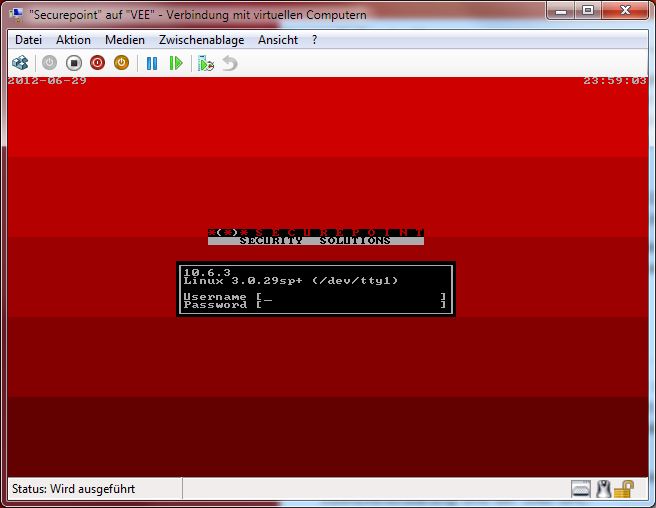Open the Medien menu
Image resolution: width=656 pixels, height=508 pixels.
(x=124, y=40)
